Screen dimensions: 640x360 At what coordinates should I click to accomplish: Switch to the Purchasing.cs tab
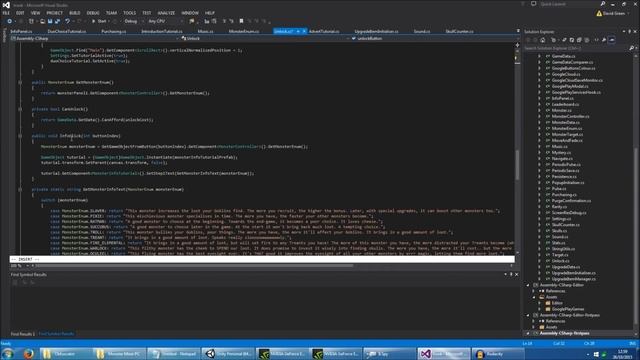[113, 31]
